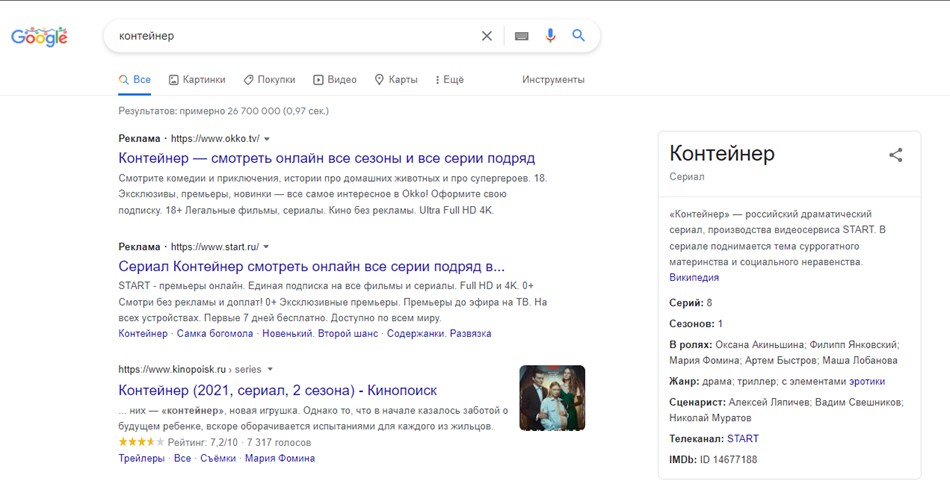This screenshot has height=481, width=950.
Task: Expand arrow beside kinopoisk.ru result URL
Action: pyautogui.click(x=271, y=370)
